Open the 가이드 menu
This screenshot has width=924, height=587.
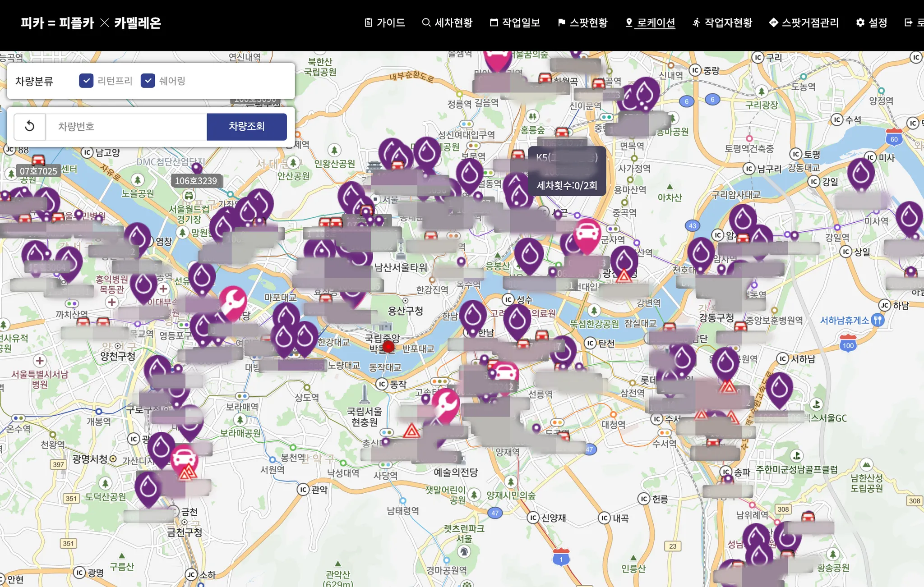coord(385,23)
